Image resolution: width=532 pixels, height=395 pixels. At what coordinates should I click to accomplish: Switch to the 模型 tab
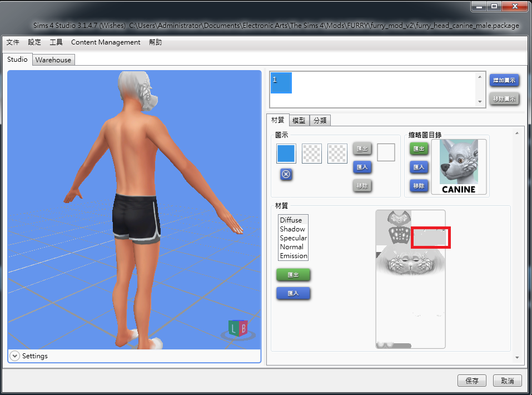[299, 121]
